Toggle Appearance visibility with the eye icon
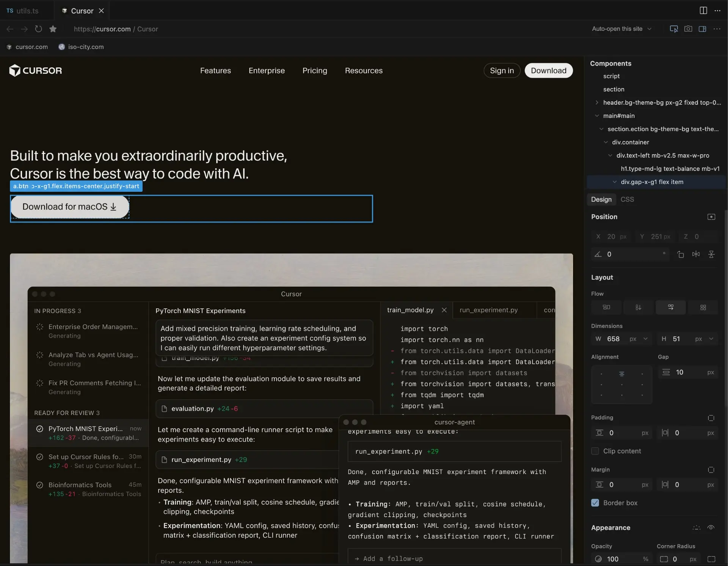The width and height of the screenshot is (728, 566). pos(712,527)
